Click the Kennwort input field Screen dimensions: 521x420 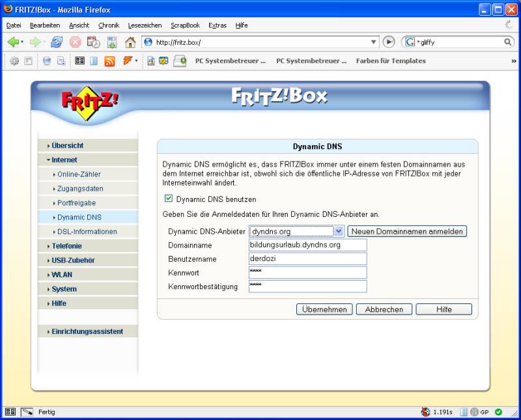point(307,272)
